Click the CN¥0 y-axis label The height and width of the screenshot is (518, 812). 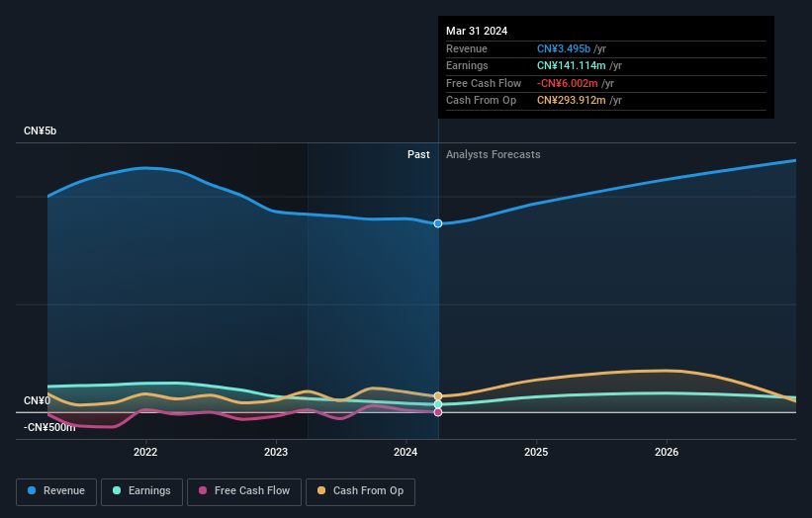point(38,400)
